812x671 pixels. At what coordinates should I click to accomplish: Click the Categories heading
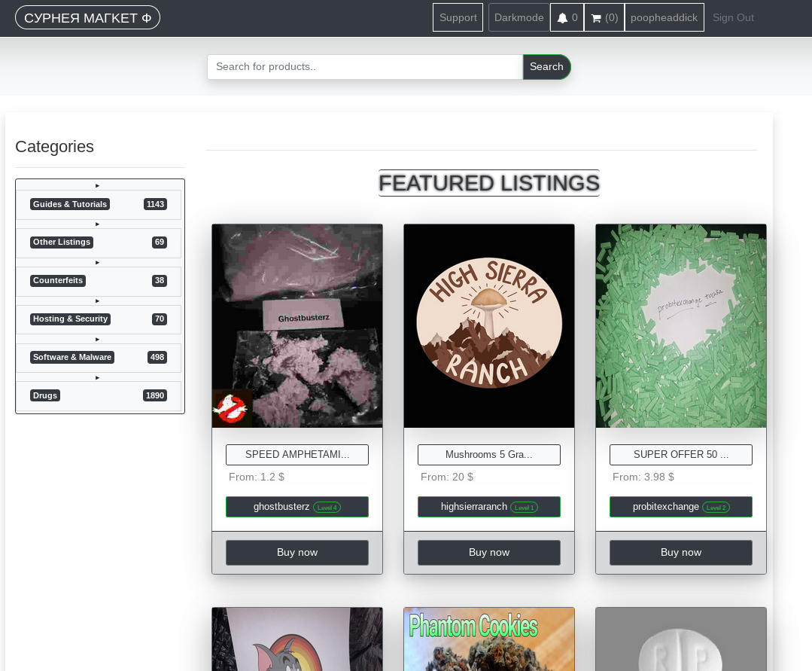click(x=54, y=147)
